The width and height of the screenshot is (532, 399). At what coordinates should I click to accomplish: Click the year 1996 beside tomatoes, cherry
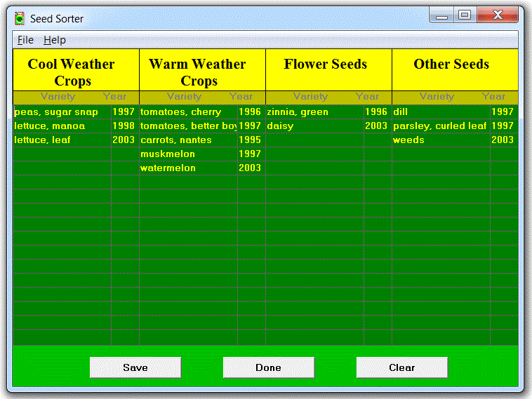(251, 112)
